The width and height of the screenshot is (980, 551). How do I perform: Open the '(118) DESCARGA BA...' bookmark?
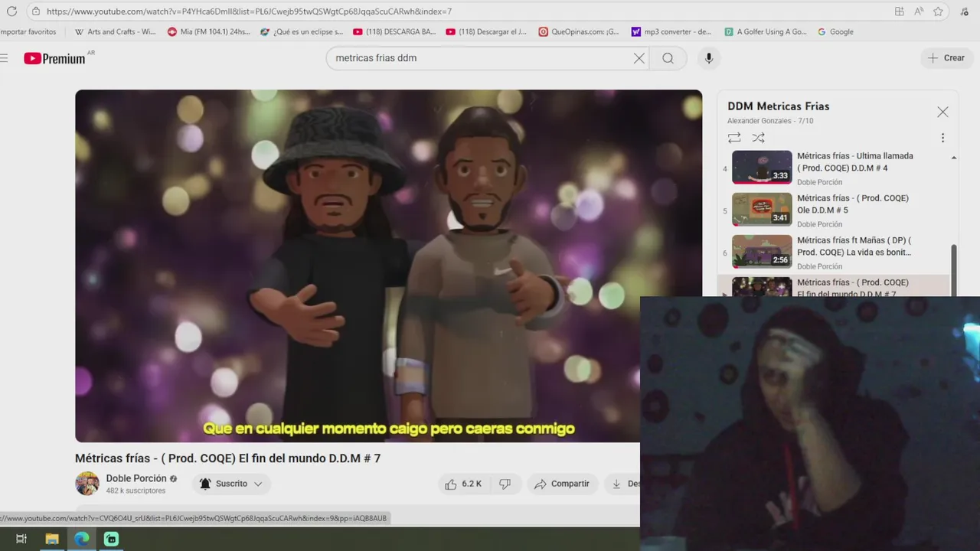click(394, 32)
